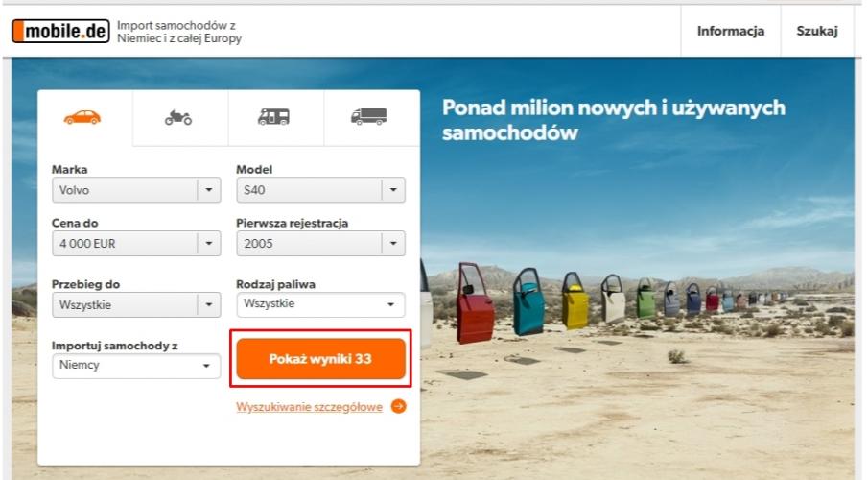The width and height of the screenshot is (868, 480).
Task: Click the headline Ponad milion nowych samochodów
Action: point(614,120)
